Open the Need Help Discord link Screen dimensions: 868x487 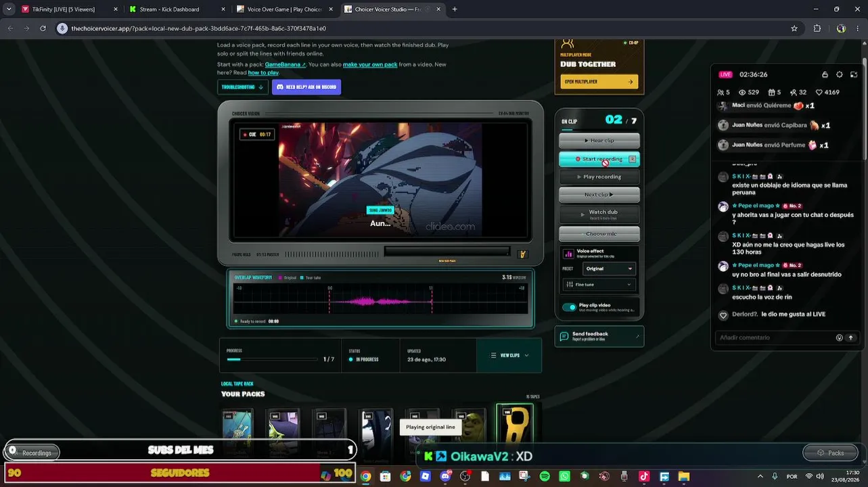[x=306, y=87]
